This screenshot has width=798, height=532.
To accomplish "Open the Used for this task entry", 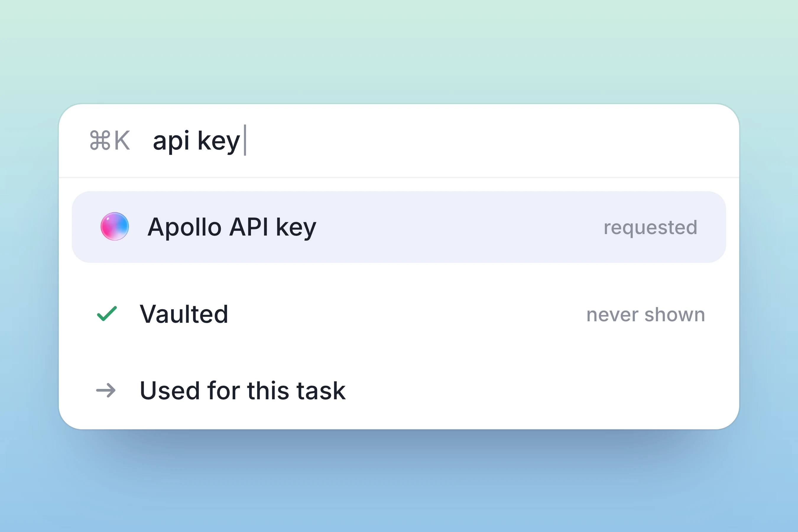I will pos(399,390).
